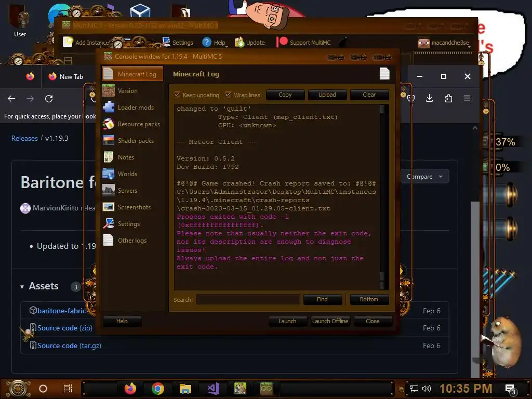The width and height of the screenshot is (532, 399).
Task: Open MultiMC Settings from the toolbar
Action: (x=178, y=43)
